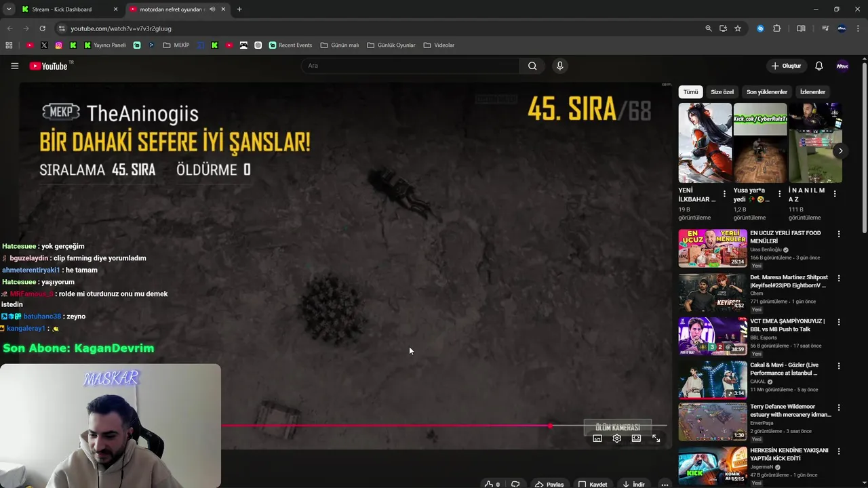The image size is (868, 488).
Task: Click the address bar zoom magnifier icon
Action: 709,28
